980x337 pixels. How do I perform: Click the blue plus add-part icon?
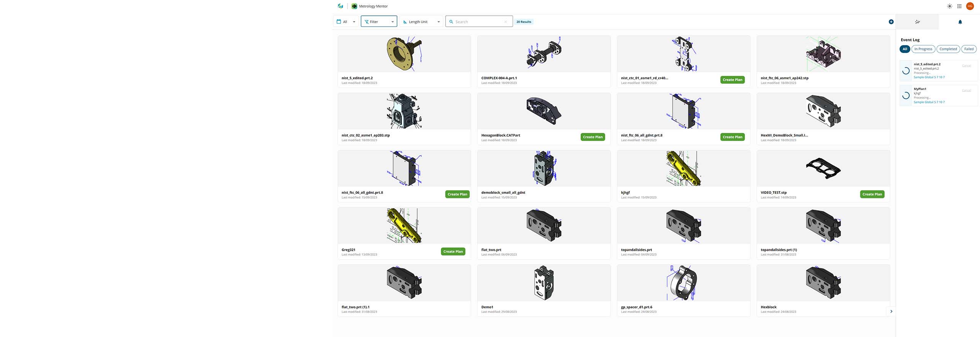(891, 22)
